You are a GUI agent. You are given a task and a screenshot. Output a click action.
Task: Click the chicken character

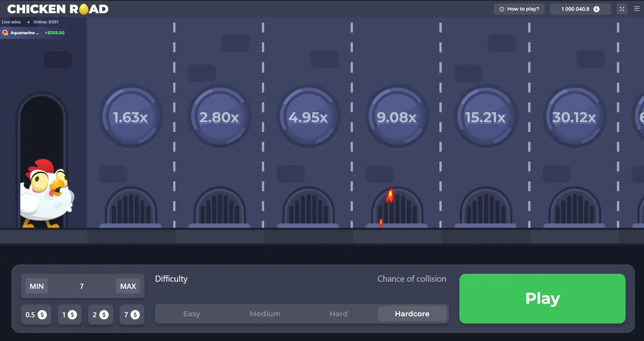click(46, 193)
